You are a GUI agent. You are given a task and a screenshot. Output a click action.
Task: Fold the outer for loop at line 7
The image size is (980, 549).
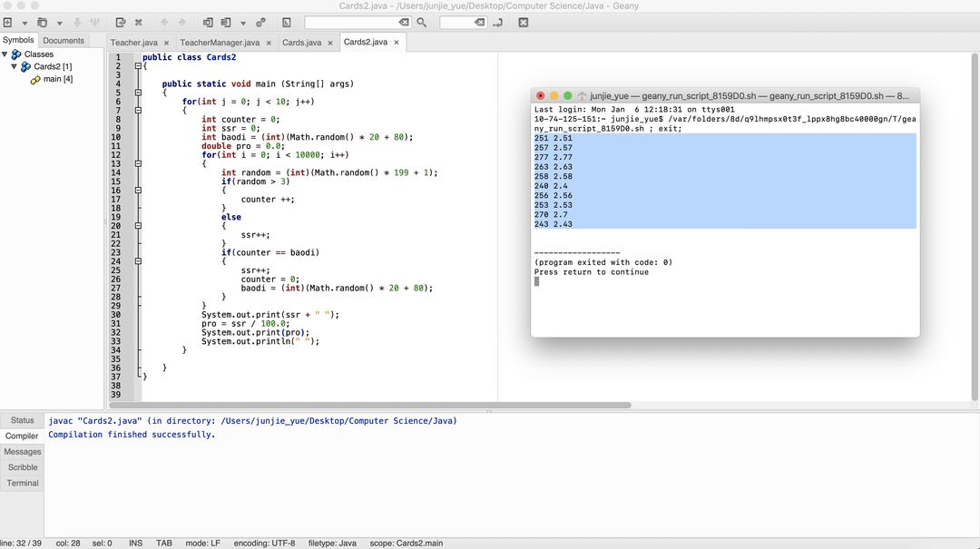click(138, 110)
